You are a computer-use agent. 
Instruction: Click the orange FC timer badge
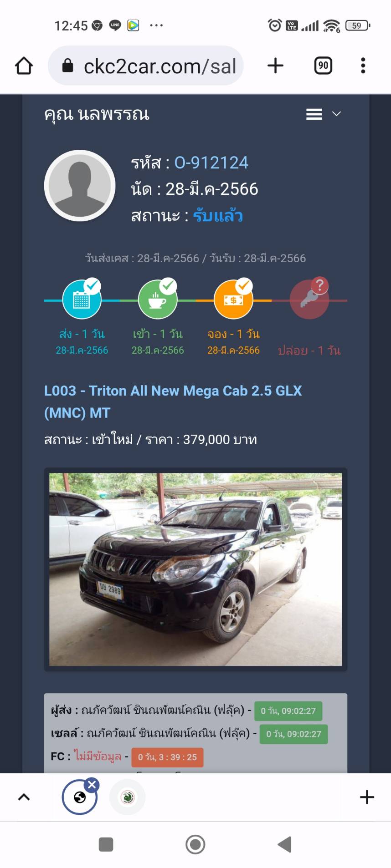tap(167, 757)
